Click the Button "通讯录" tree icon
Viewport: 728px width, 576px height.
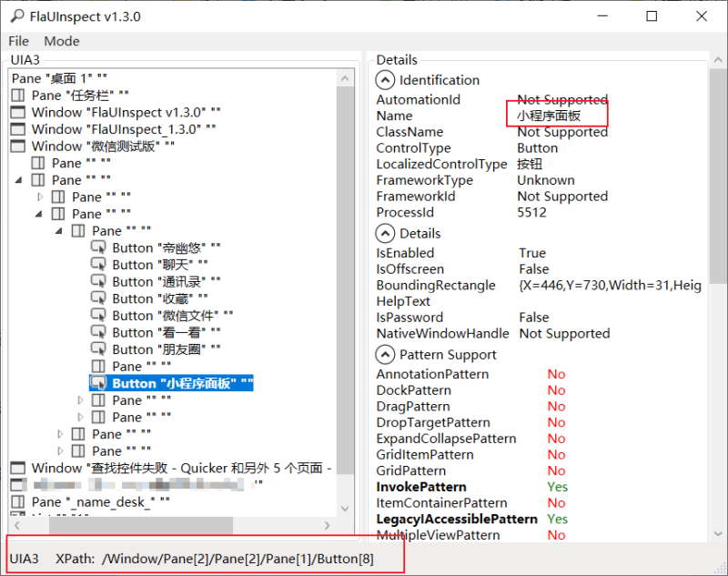(98, 282)
